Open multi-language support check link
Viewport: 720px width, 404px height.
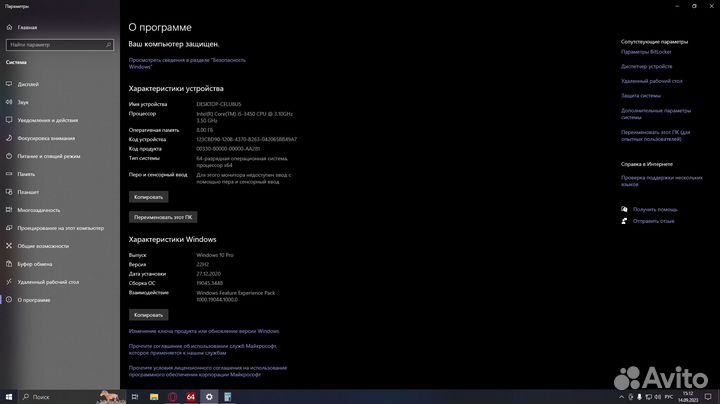click(662, 181)
